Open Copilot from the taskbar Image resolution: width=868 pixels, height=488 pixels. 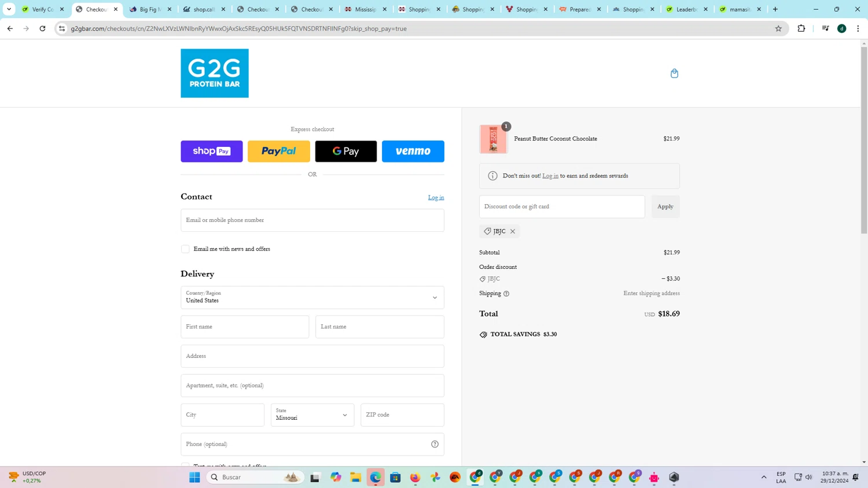tap(336, 477)
